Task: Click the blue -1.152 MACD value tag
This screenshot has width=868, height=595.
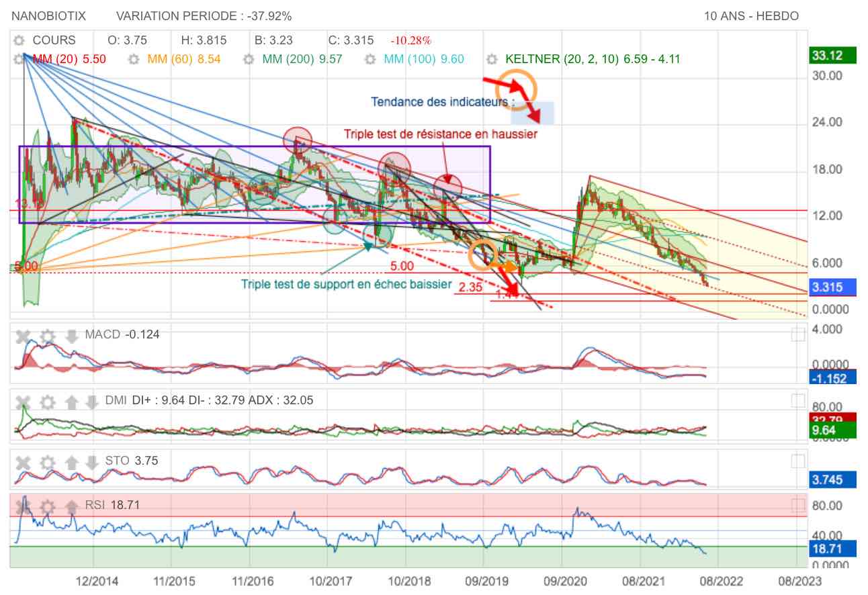Action: pos(833,377)
